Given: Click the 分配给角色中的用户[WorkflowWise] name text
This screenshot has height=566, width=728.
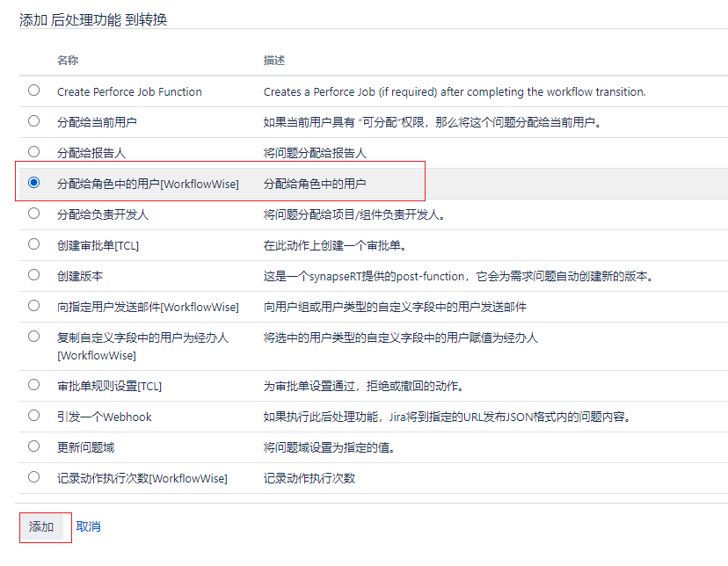Looking at the screenshot, I should coord(148,184).
